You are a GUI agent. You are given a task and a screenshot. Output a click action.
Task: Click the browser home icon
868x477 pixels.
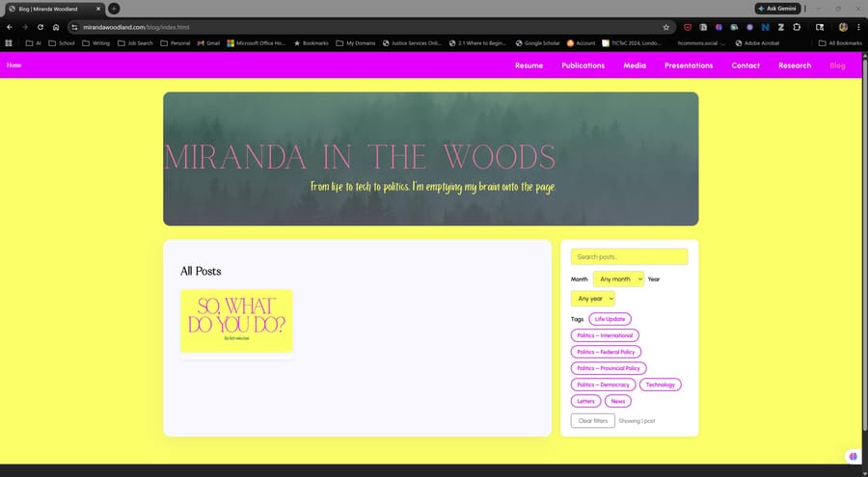coord(56,27)
